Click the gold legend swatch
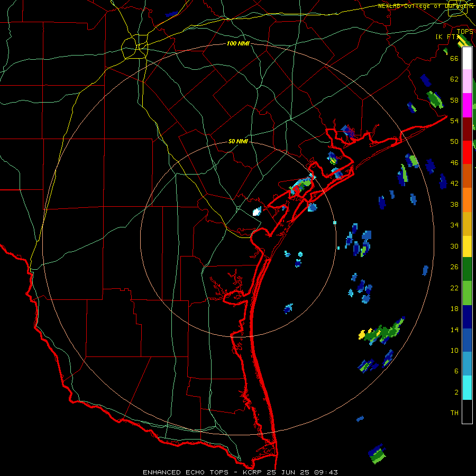Image resolution: width=476 pixels, height=476 pixels. (x=467, y=224)
